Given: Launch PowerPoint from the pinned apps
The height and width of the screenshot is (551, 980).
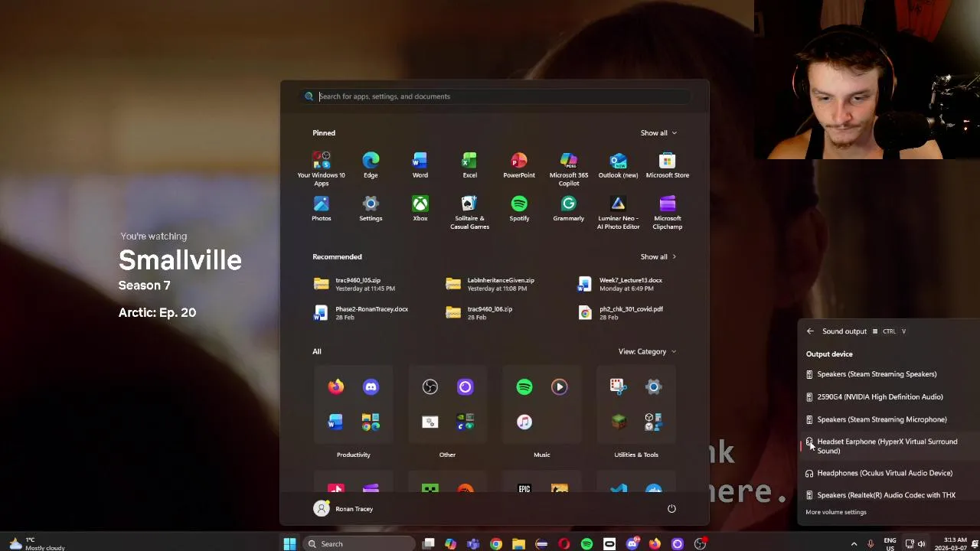Looking at the screenshot, I should [519, 165].
